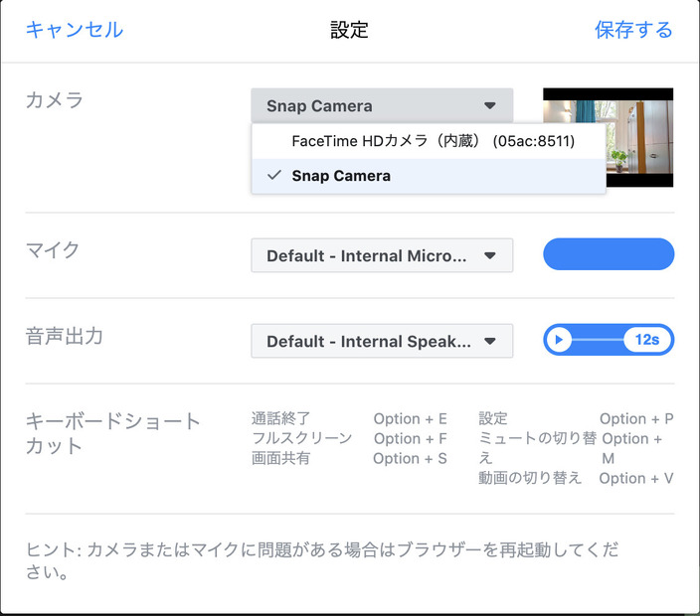Click the Option + S text

click(411, 459)
